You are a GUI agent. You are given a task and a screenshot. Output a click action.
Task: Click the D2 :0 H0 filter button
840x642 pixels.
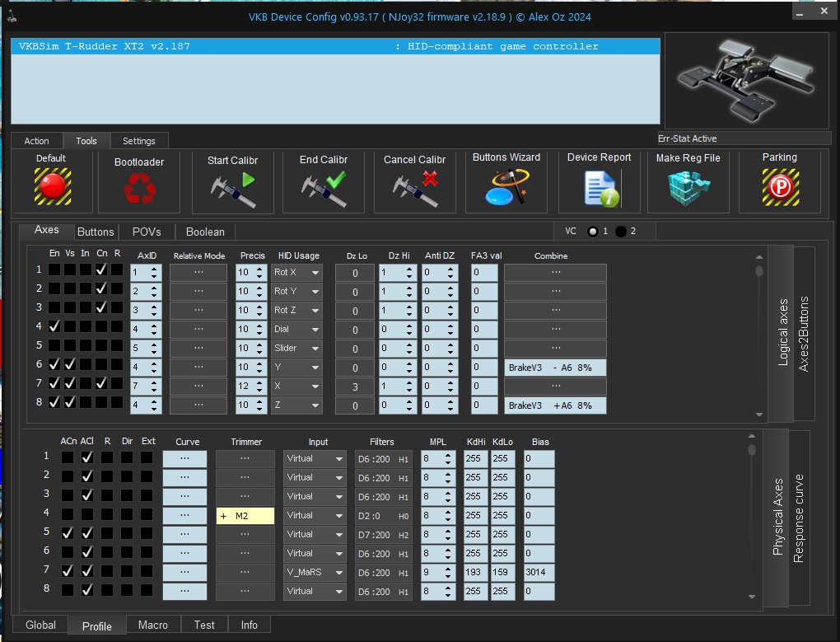tap(384, 516)
